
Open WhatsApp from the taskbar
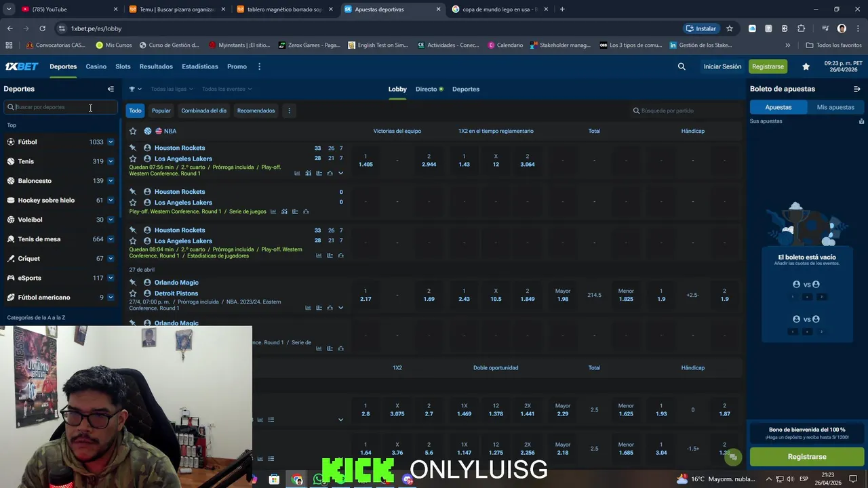(318, 479)
